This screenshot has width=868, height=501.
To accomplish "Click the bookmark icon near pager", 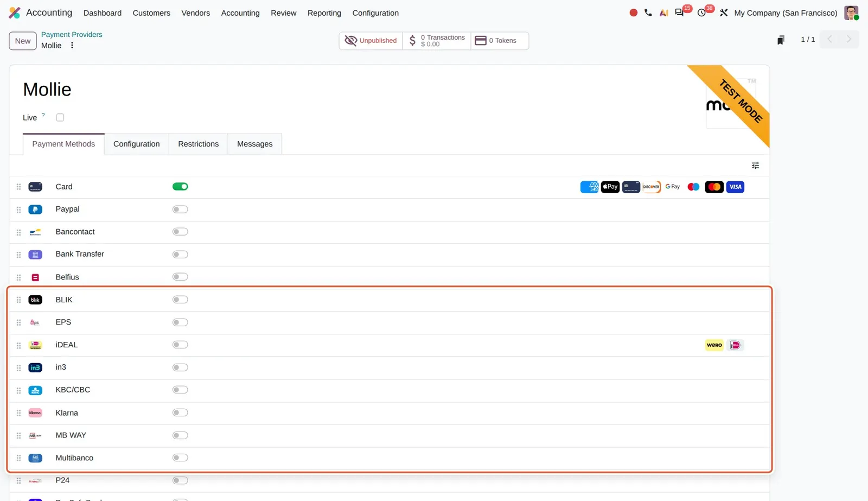I will (x=781, y=40).
